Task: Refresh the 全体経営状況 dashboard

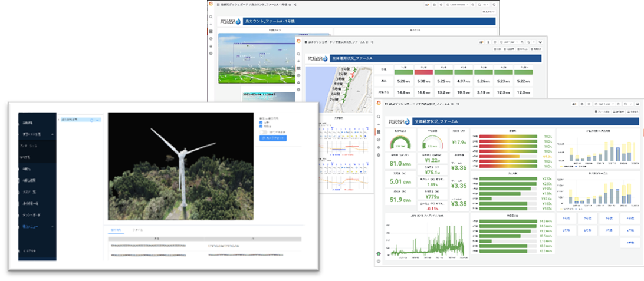Action: click(x=626, y=104)
